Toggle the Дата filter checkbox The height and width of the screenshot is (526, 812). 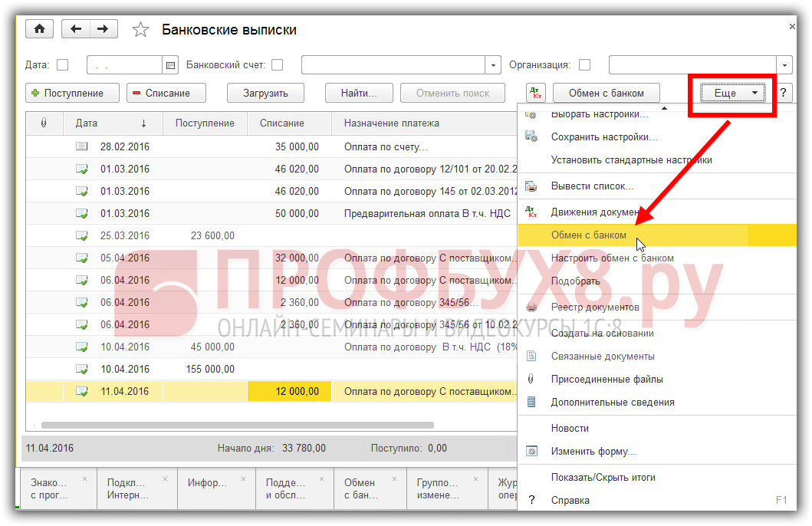63,64
